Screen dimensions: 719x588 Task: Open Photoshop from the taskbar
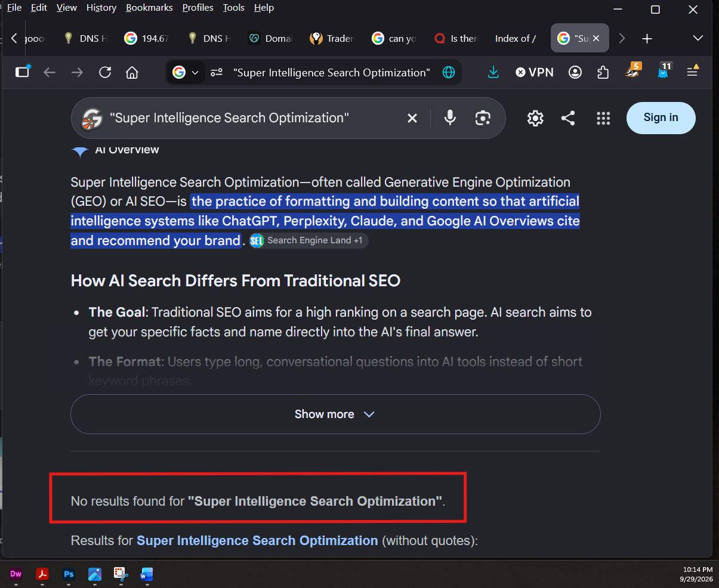69,574
